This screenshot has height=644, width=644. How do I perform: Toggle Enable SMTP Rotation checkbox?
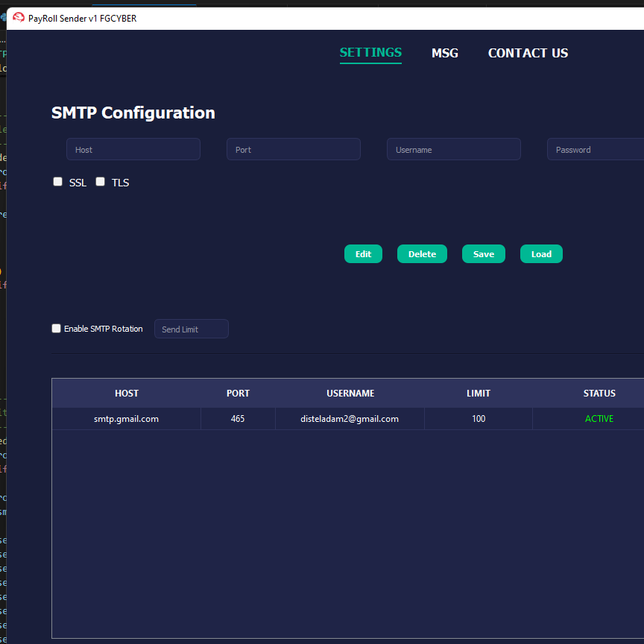coord(57,329)
